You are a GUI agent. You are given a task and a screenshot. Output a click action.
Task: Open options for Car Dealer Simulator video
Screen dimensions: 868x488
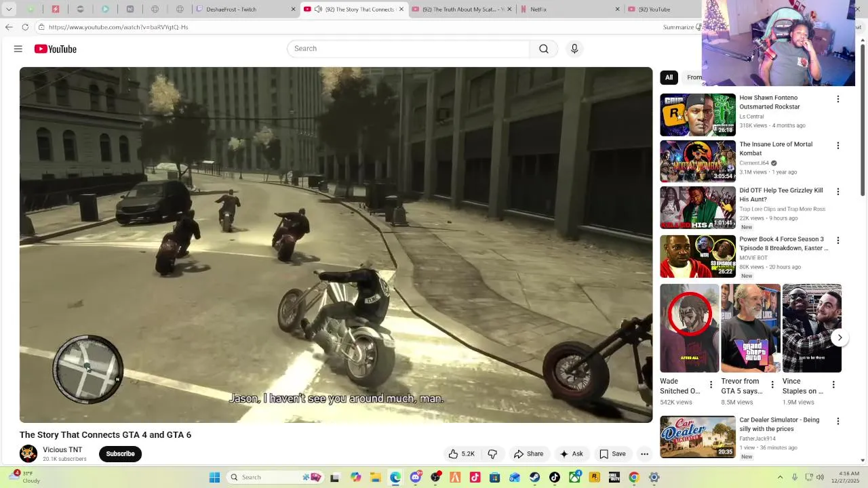coord(837,422)
